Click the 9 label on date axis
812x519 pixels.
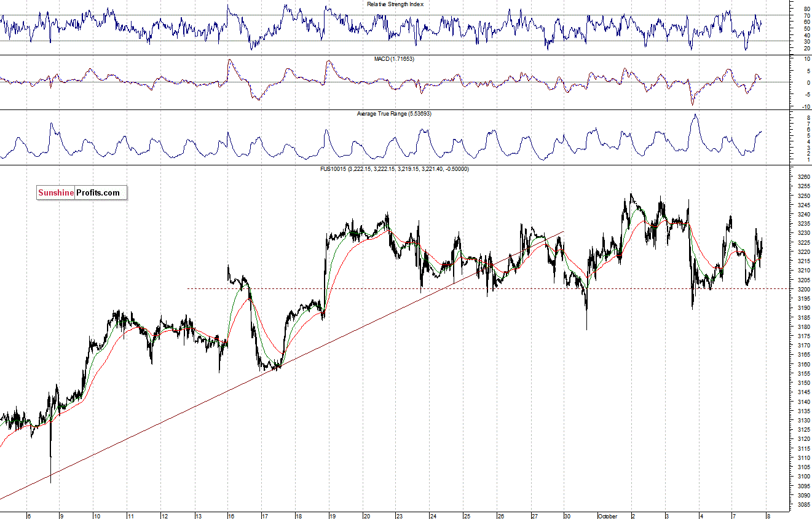pyautogui.click(x=62, y=516)
